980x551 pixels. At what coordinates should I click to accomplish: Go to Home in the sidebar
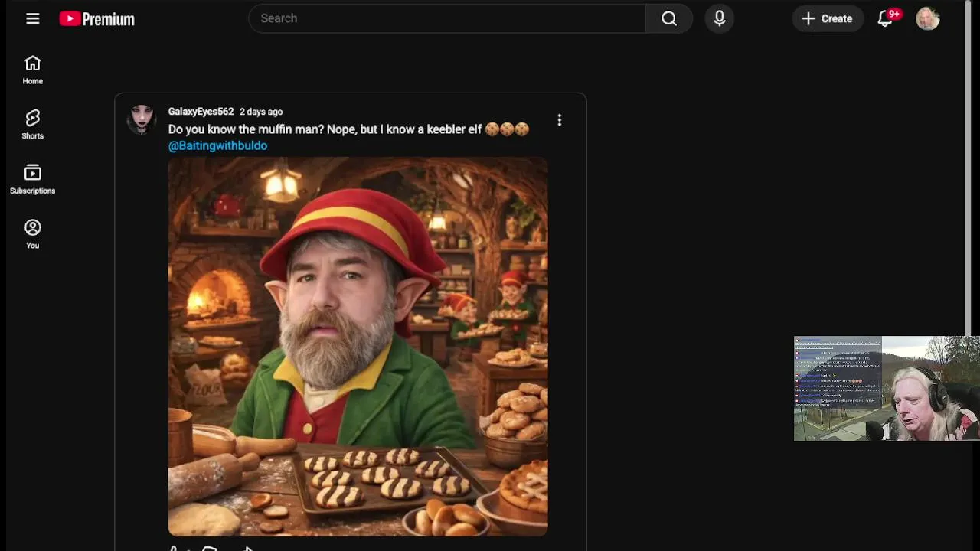32,69
